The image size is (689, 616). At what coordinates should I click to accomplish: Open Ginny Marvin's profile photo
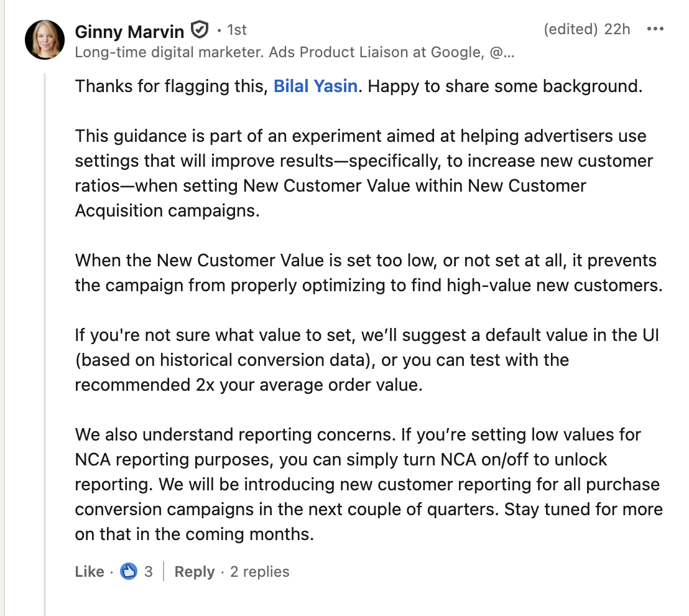pos(45,40)
